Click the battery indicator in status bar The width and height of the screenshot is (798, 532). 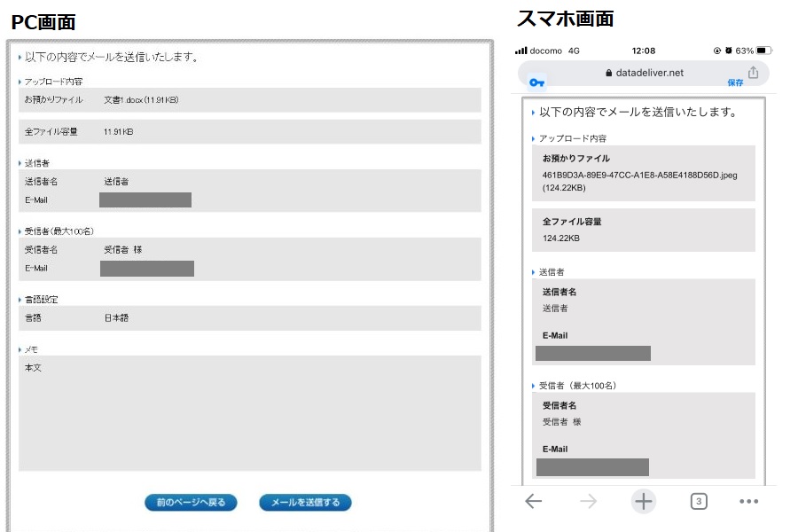[x=763, y=51]
